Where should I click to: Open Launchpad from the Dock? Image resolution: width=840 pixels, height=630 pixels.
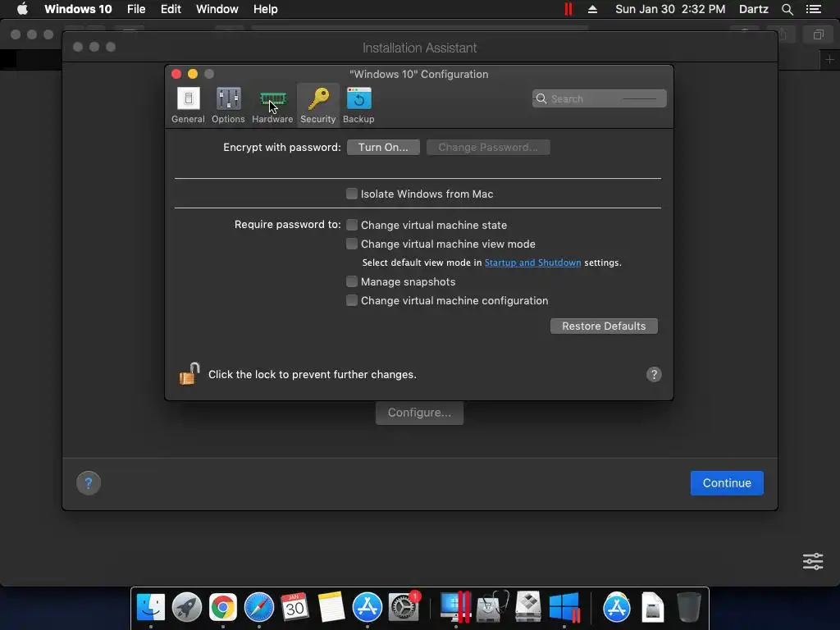coord(186,607)
